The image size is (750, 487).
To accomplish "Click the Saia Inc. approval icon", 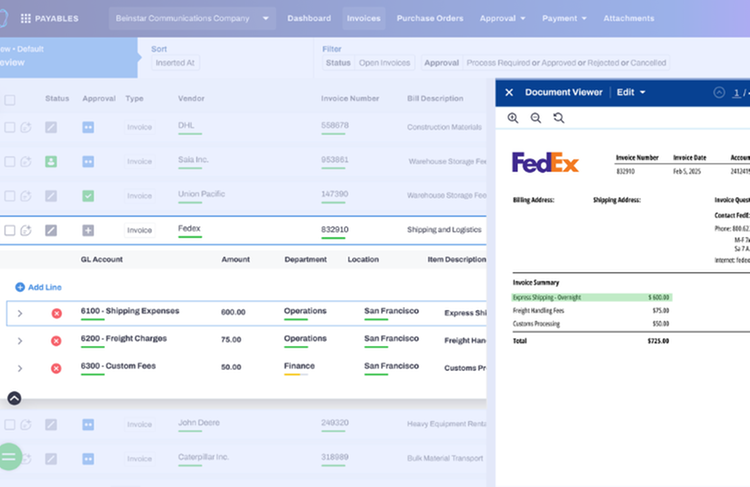I will pos(88,162).
